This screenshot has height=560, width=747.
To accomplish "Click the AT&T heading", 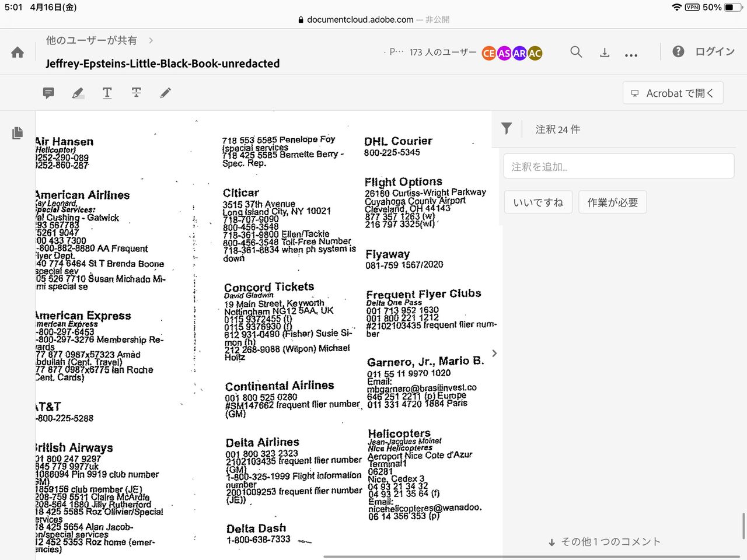I will (48, 407).
